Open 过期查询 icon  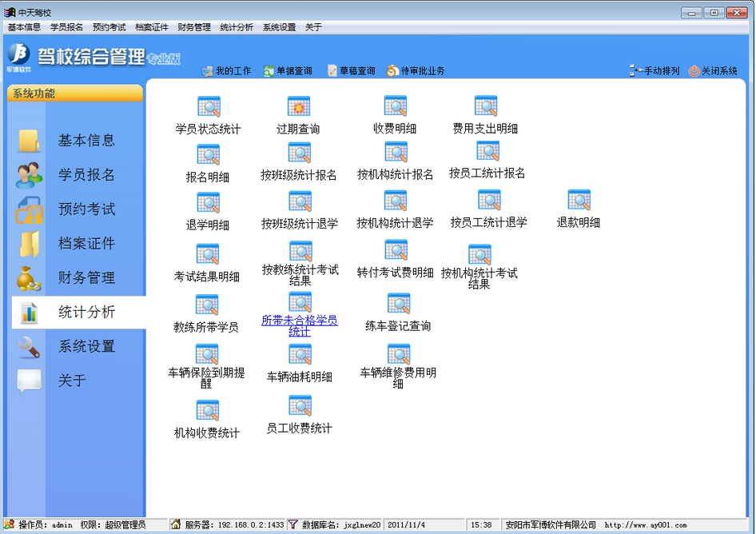(298, 106)
